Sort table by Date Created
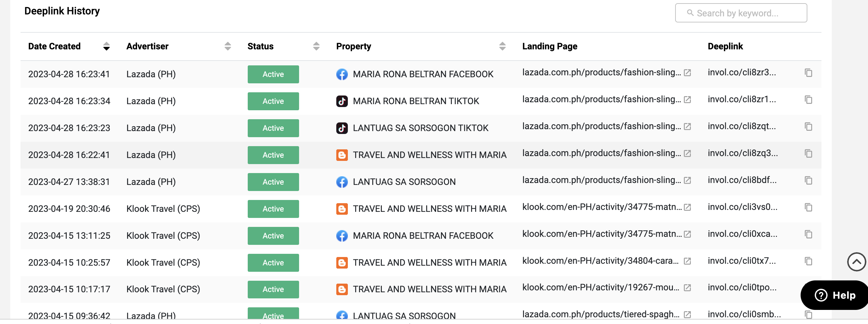 (106, 46)
